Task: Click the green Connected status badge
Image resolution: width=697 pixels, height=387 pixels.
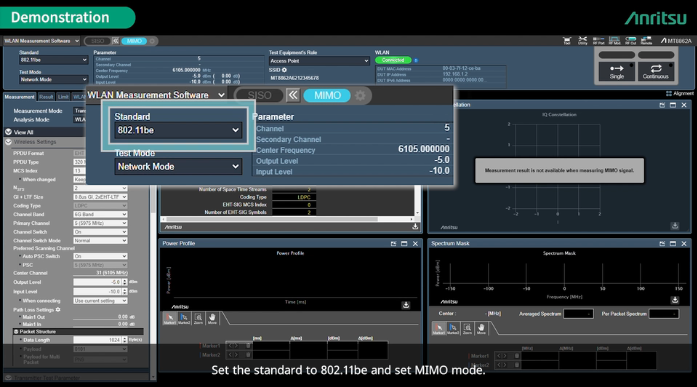Action: 393,60
